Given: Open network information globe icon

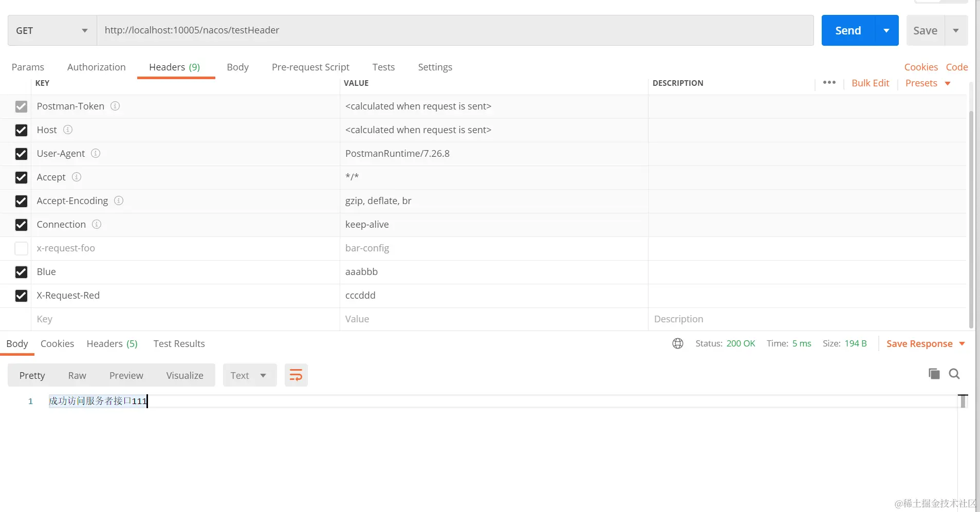Looking at the screenshot, I should click(x=678, y=343).
